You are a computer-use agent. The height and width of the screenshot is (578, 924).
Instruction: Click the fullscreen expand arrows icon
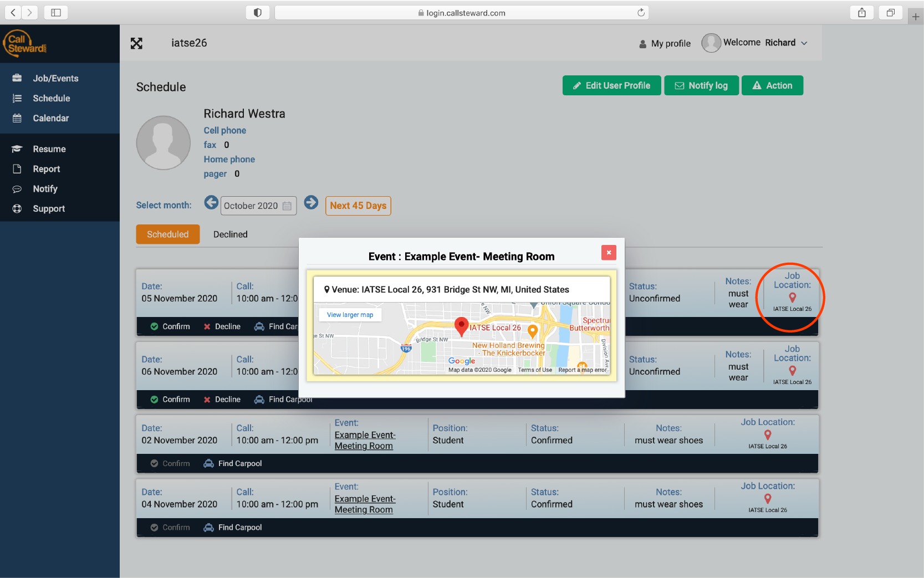[x=136, y=43]
